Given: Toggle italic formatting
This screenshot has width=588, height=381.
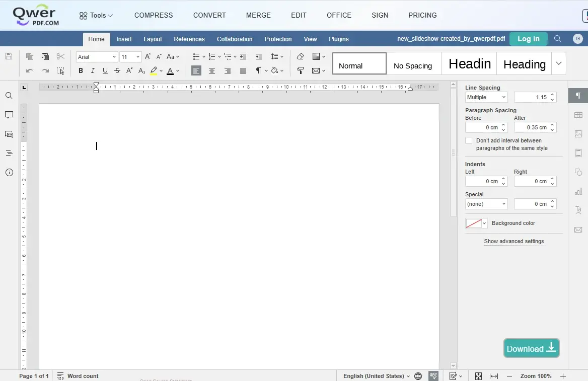Looking at the screenshot, I should coord(93,70).
